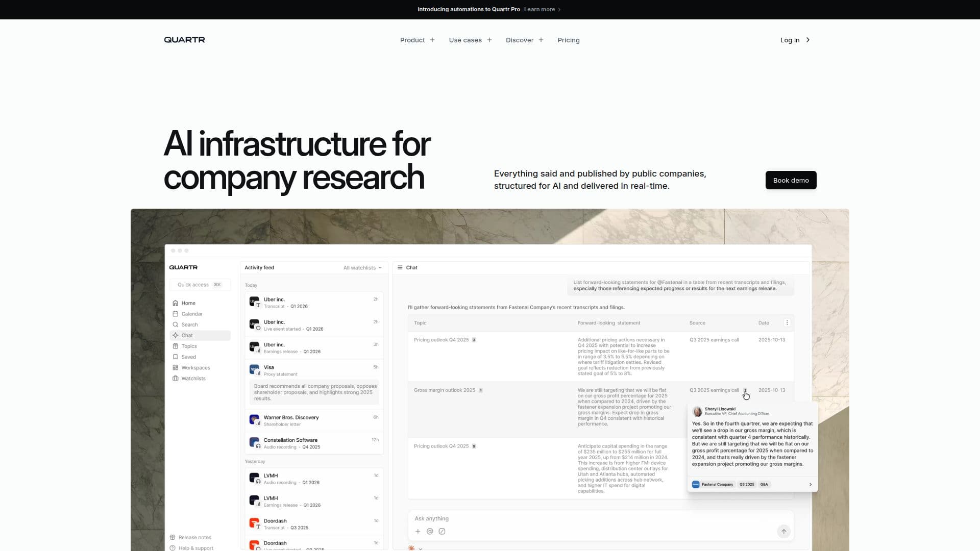The height and width of the screenshot is (551, 980).
Task: Open the table options three-dot menu
Action: coord(787,323)
